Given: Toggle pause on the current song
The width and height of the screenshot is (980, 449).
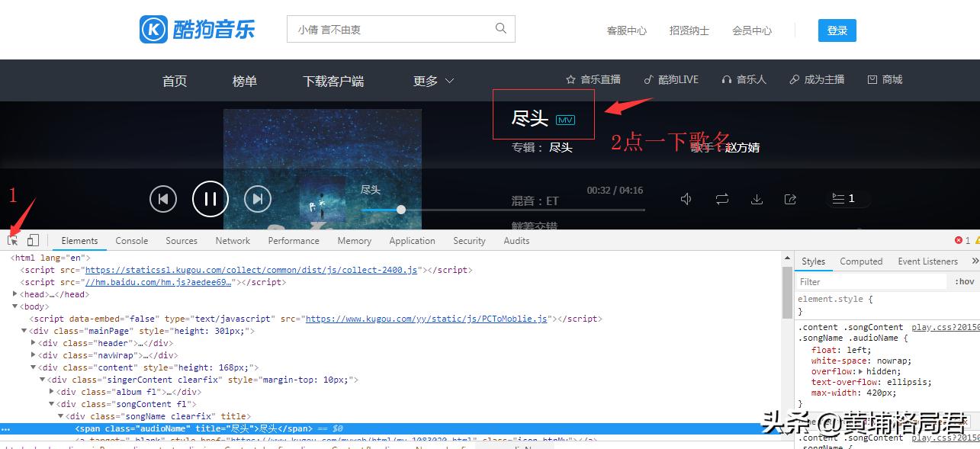Looking at the screenshot, I should (210, 198).
